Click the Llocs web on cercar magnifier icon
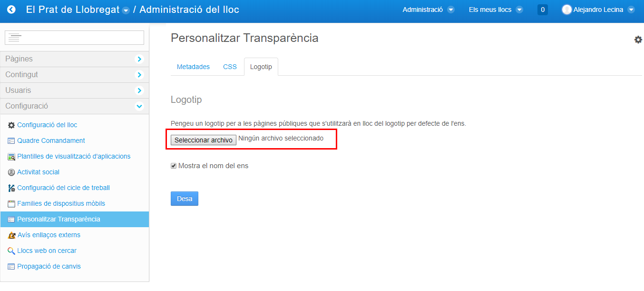The image size is (644, 291). [x=11, y=251]
